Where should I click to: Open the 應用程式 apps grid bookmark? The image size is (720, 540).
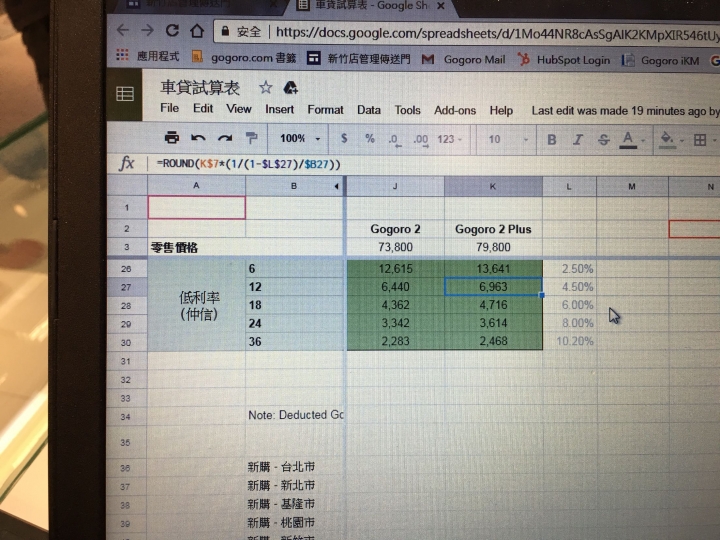(147, 56)
